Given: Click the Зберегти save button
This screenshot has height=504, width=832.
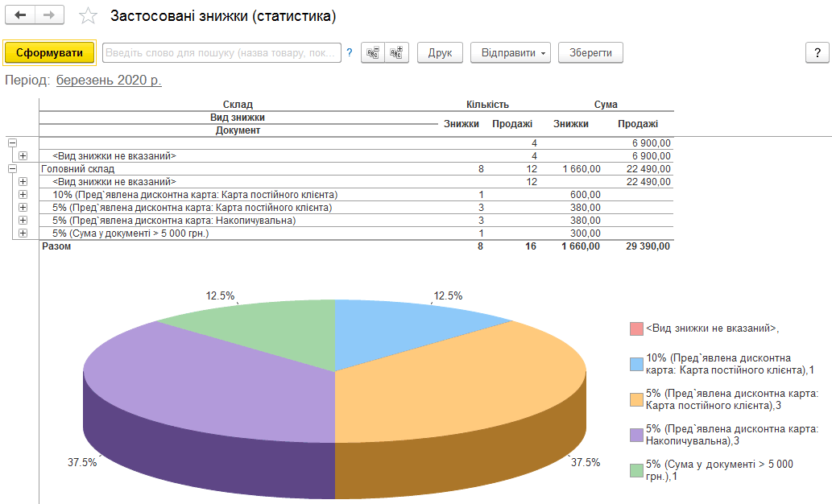Looking at the screenshot, I should [590, 52].
